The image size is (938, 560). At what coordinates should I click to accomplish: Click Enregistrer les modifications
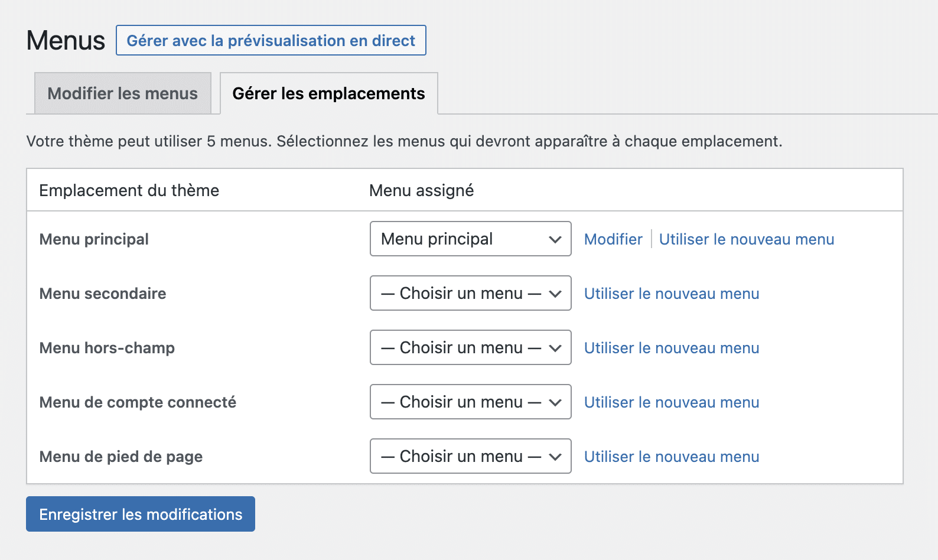(x=140, y=514)
